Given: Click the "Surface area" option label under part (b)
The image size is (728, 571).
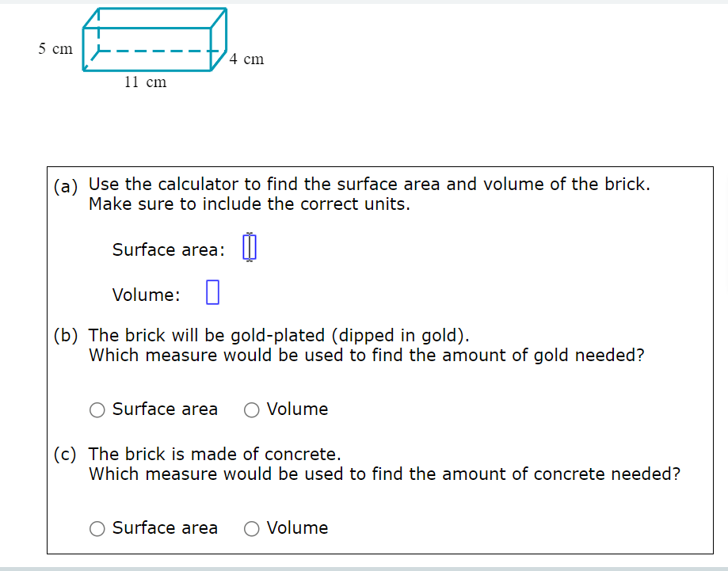Looking at the screenshot, I should [165, 409].
